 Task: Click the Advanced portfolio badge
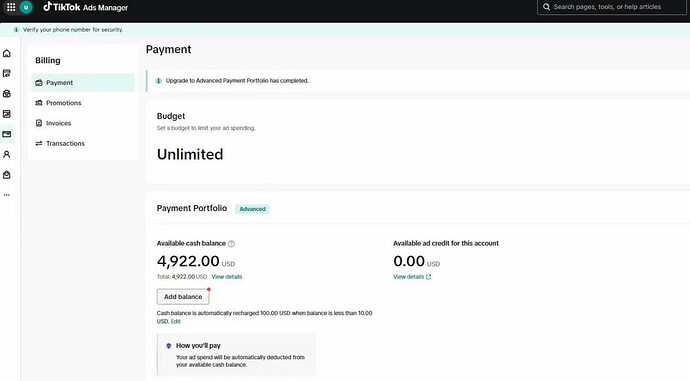(253, 209)
